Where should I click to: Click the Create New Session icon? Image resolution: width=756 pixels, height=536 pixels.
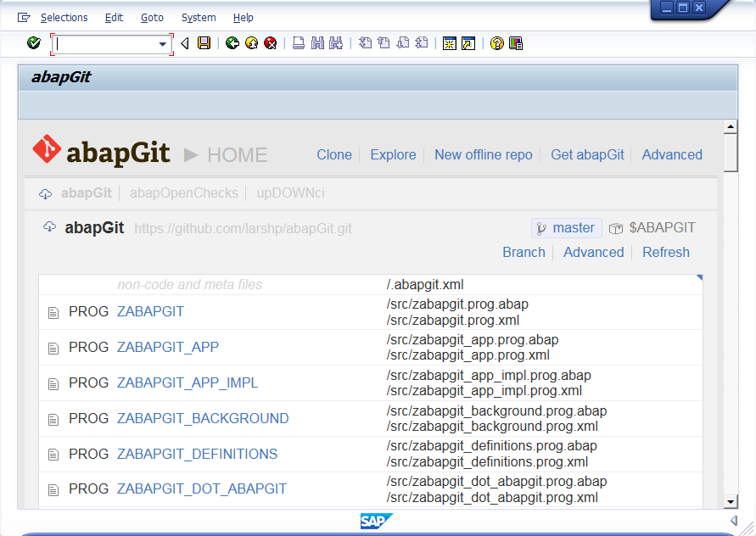[450, 43]
